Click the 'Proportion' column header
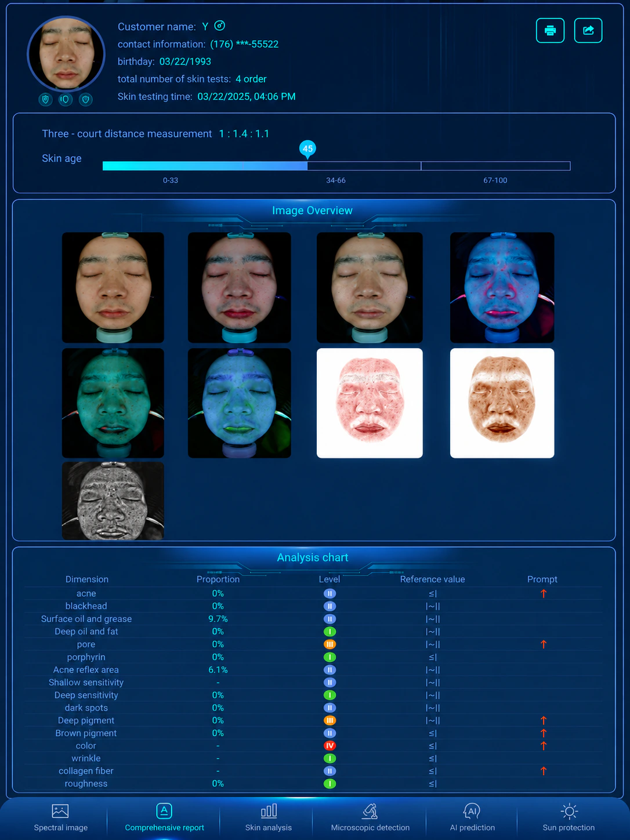630x840 pixels. tap(218, 579)
